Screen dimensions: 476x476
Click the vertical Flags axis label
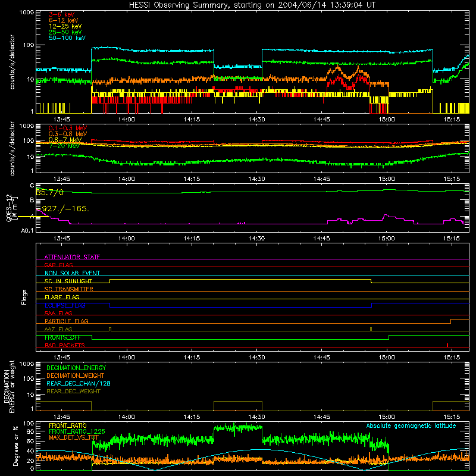coord(24,297)
